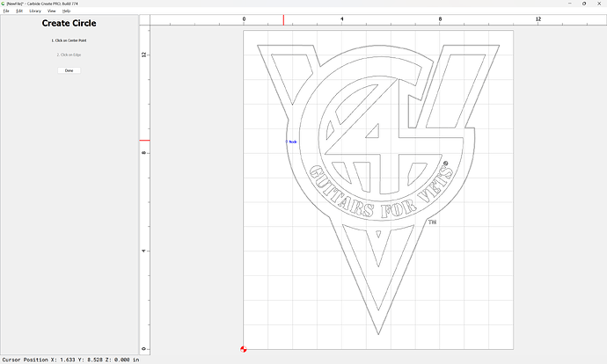Click the 'GUITARS FOR VETS' text in the logo
607x364 pixels.
pos(381,193)
